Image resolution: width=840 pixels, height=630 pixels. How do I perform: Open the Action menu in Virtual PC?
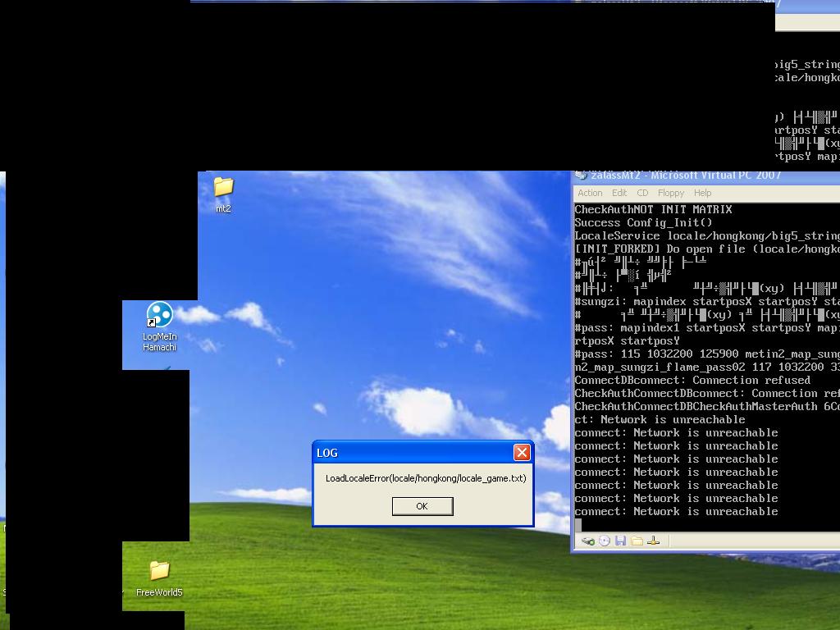point(590,193)
